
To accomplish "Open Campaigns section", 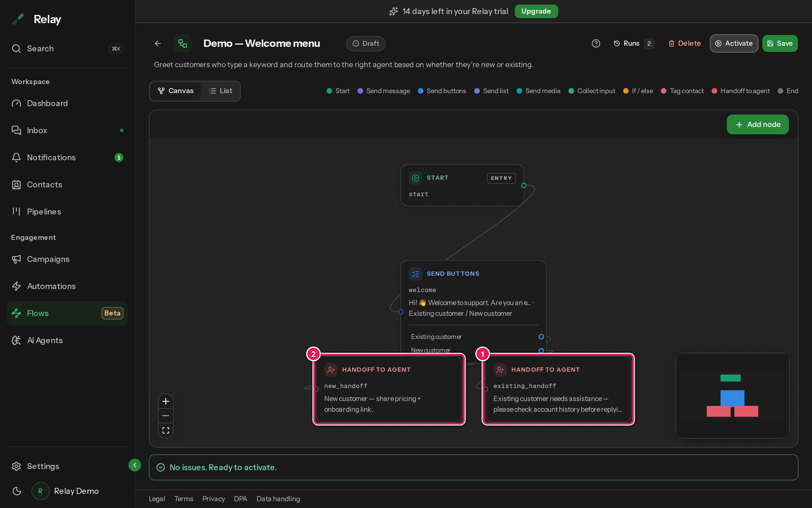I will tap(67, 259).
